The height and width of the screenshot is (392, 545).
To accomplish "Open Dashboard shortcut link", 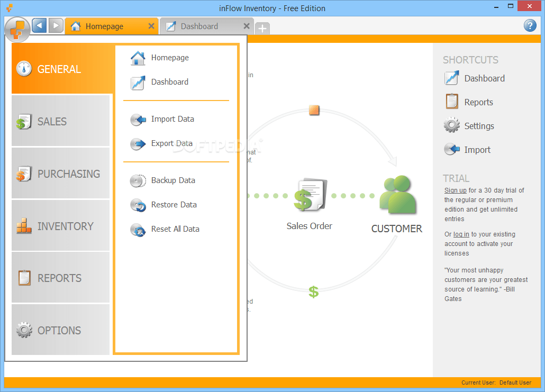I will point(485,78).
